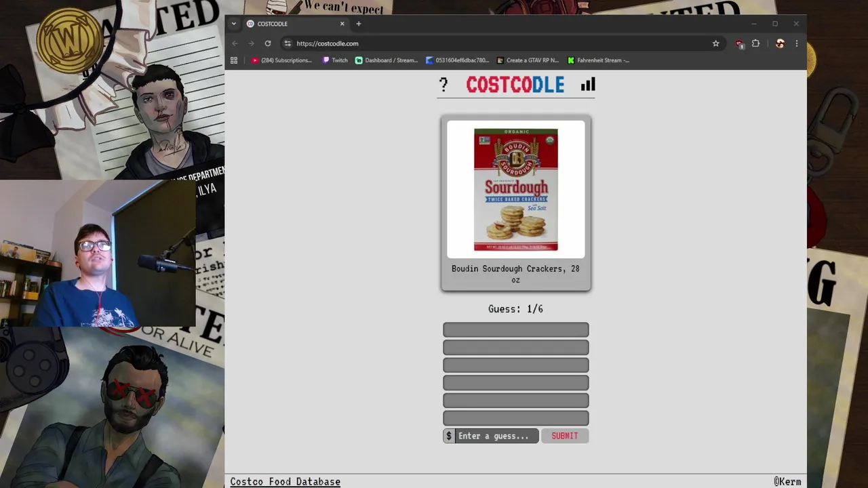Click the COSTCODLE title logo

point(515,85)
